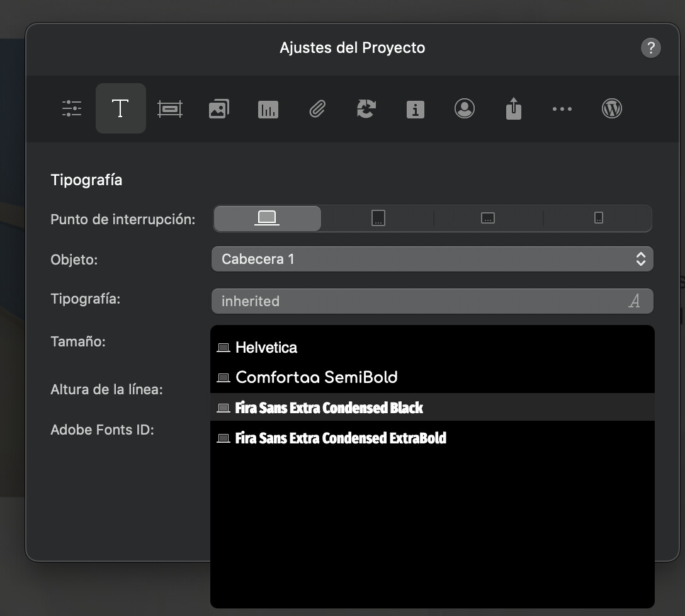The image size is (685, 616).
Task: Open the WordPress settings tab
Action: pyautogui.click(x=611, y=108)
